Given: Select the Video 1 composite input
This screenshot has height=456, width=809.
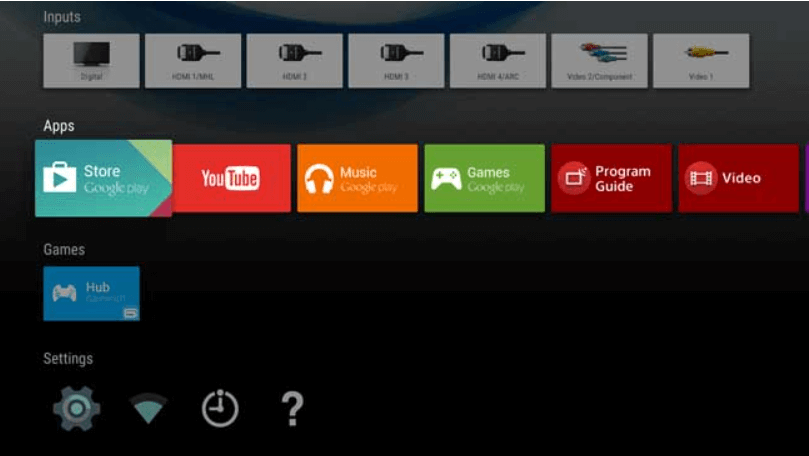Looking at the screenshot, I should (701, 61).
